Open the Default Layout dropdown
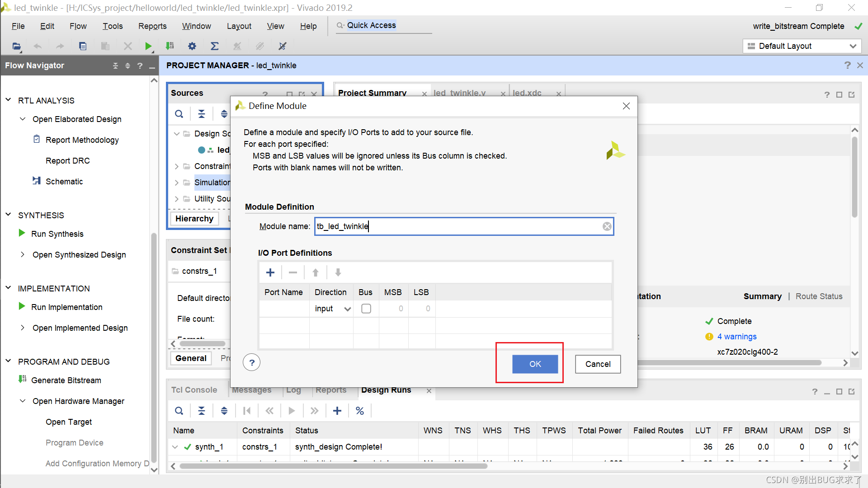Image resolution: width=868 pixels, height=488 pixels. pos(802,46)
